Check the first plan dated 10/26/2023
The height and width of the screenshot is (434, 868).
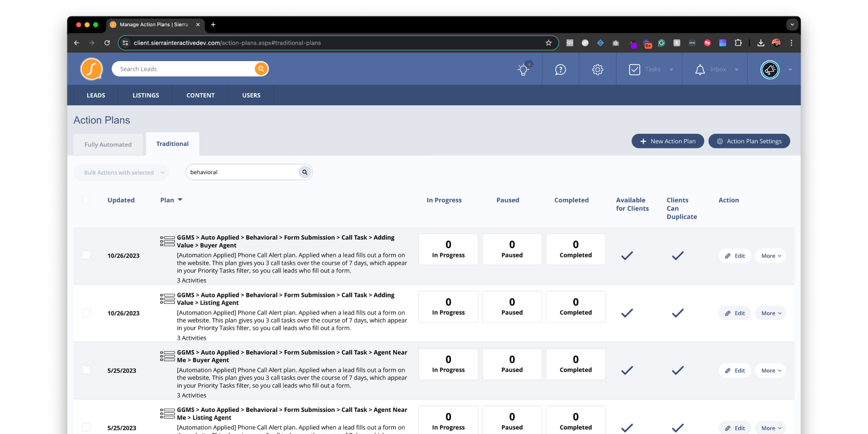(x=86, y=255)
